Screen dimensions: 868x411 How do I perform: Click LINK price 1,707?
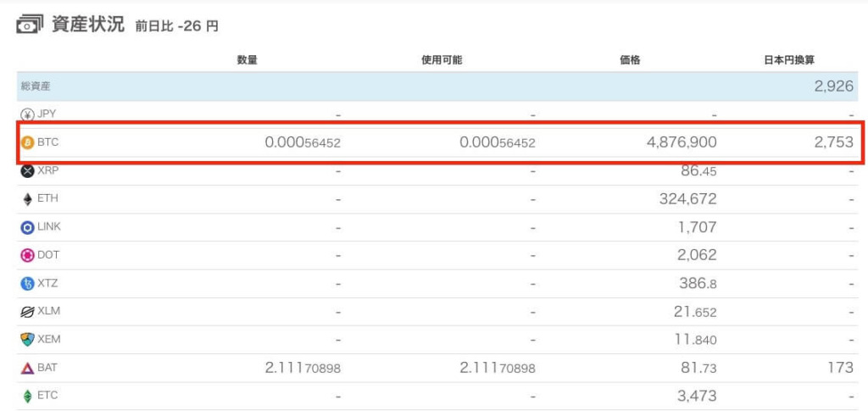(698, 227)
